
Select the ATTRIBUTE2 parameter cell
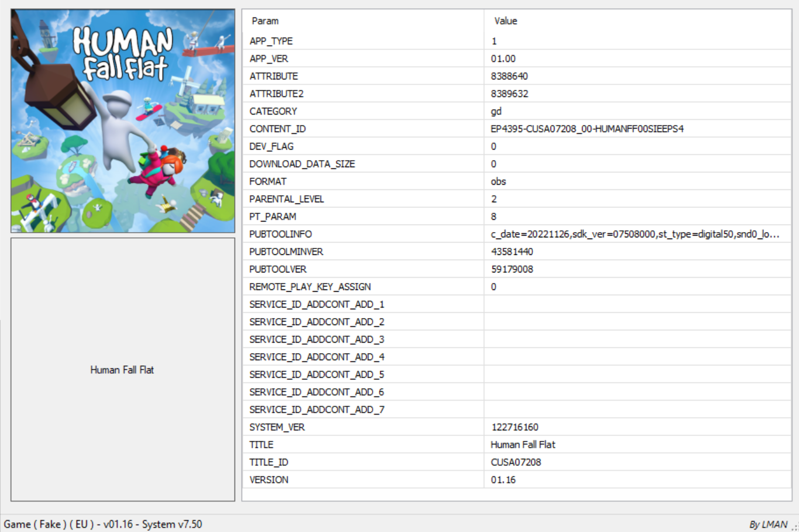[x=363, y=94]
